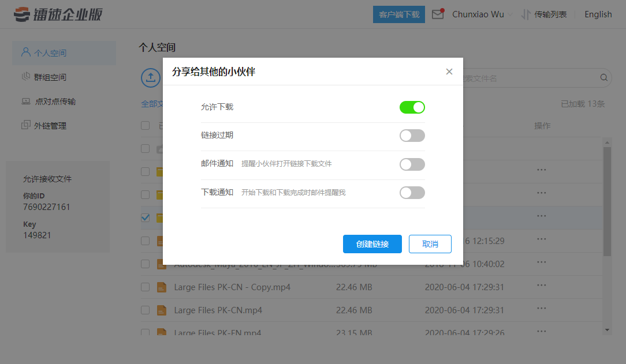The height and width of the screenshot is (364, 626).
Task: Click the 创建链接 create link button
Action: [x=372, y=244]
